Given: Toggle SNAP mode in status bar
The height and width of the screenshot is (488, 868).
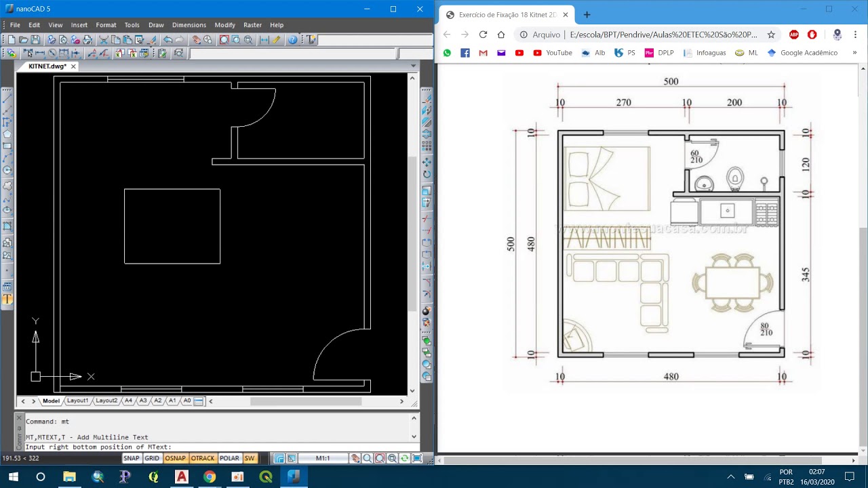Looking at the screenshot, I should coord(132,458).
